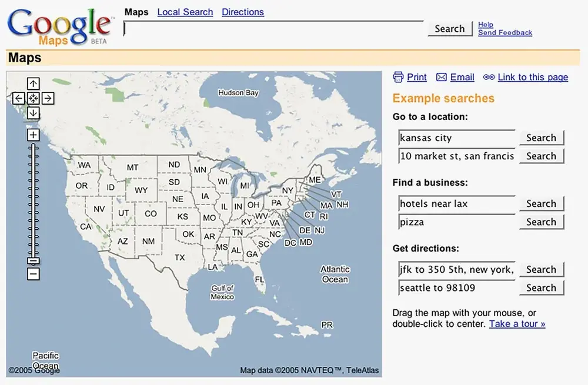Image resolution: width=588 pixels, height=385 pixels.
Task: Pan the map up with arrow
Action: coord(34,84)
